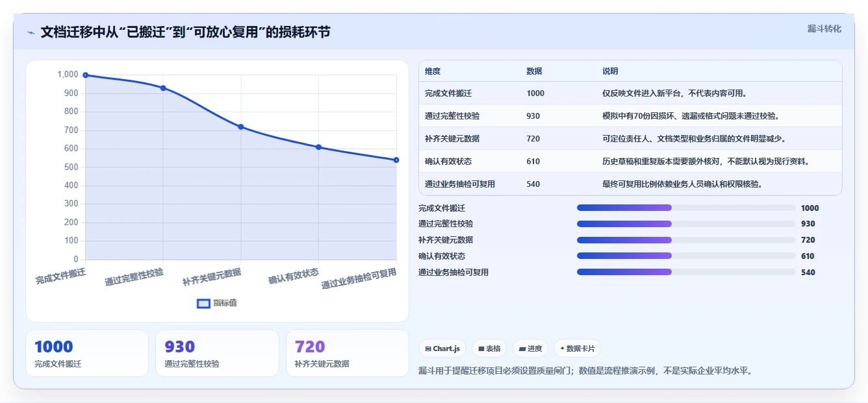
Task: Open the 1000 完成文件搬迁 data card
Action: click(x=87, y=353)
